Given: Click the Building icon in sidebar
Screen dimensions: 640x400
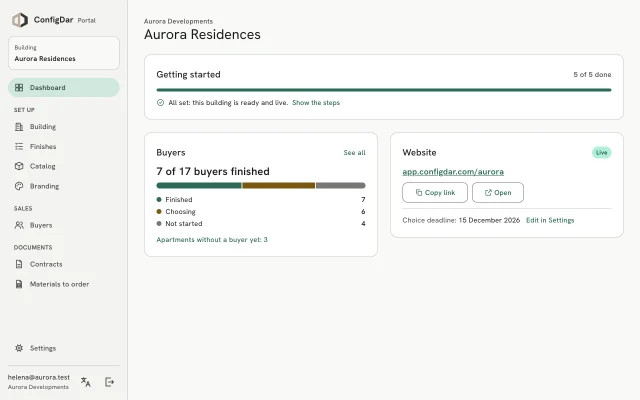Looking at the screenshot, I should coord(19,127).
